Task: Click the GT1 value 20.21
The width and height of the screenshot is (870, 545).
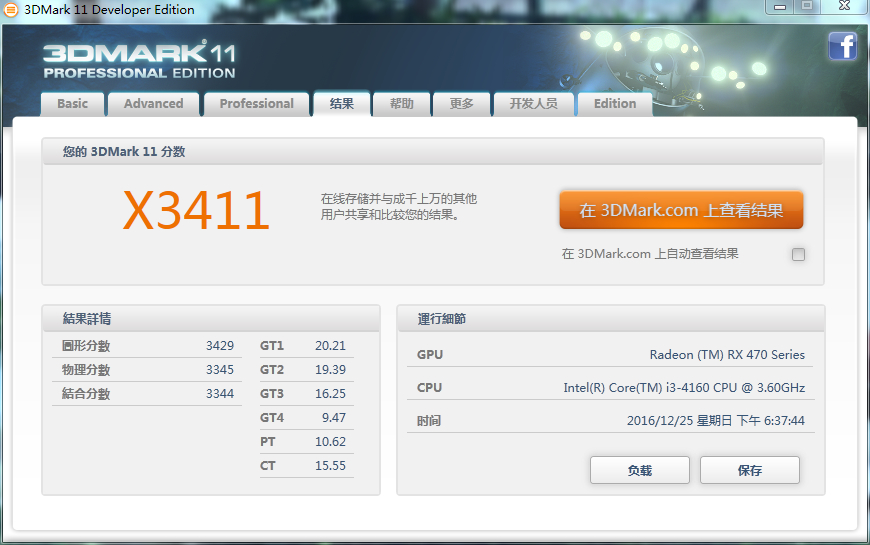Action: coord(330,346)
